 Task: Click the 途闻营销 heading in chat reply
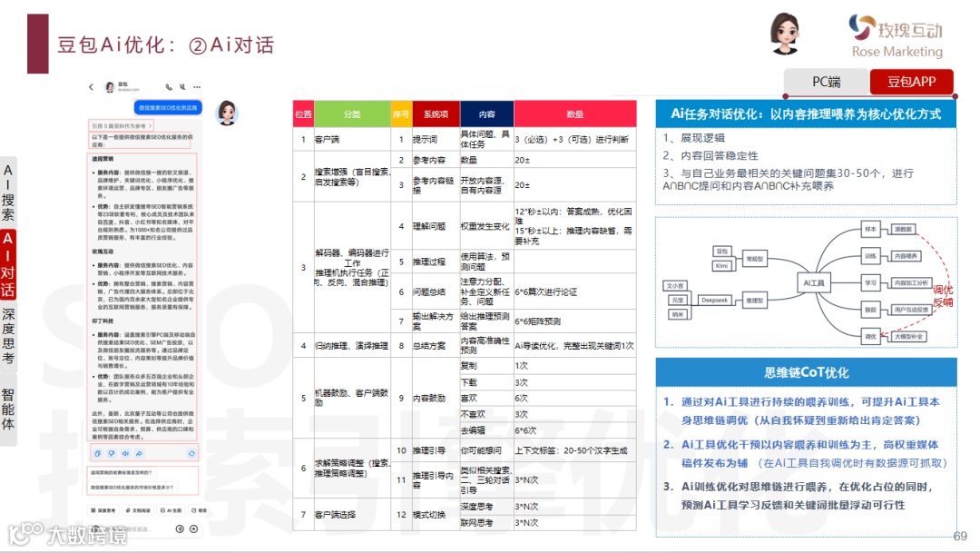pos(103,159)
